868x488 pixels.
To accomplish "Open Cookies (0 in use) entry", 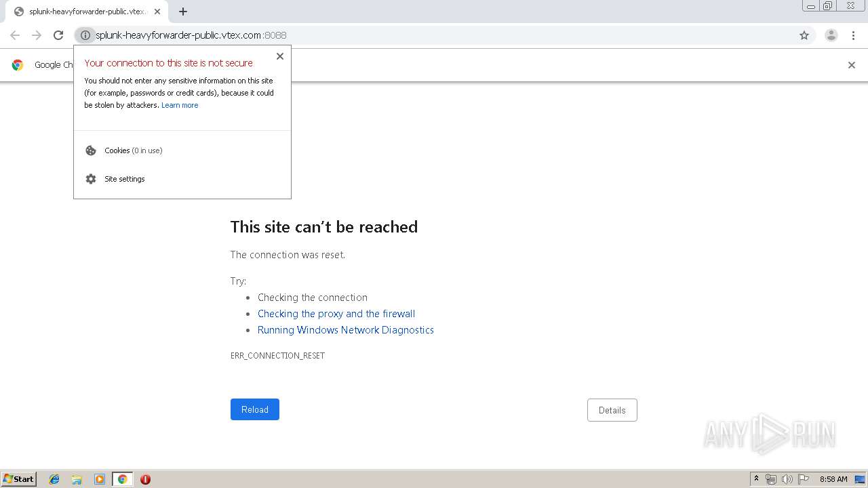I will pos(182,150).
